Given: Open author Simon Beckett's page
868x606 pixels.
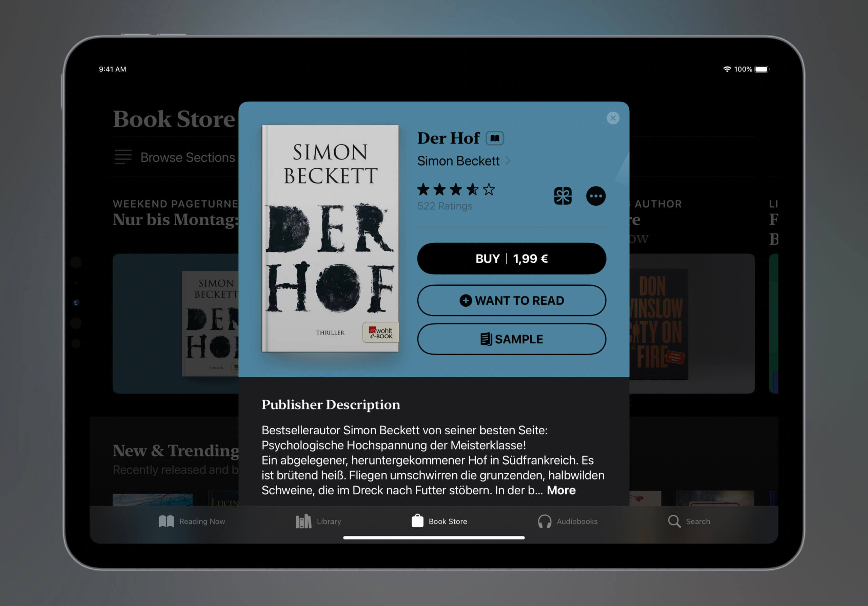Looking at the screenshot, I should tap(463, 161).
